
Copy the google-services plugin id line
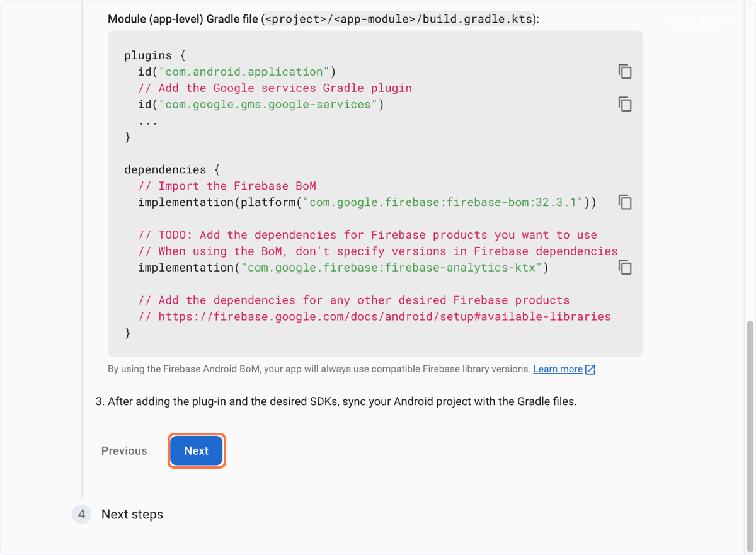(624, 105)
